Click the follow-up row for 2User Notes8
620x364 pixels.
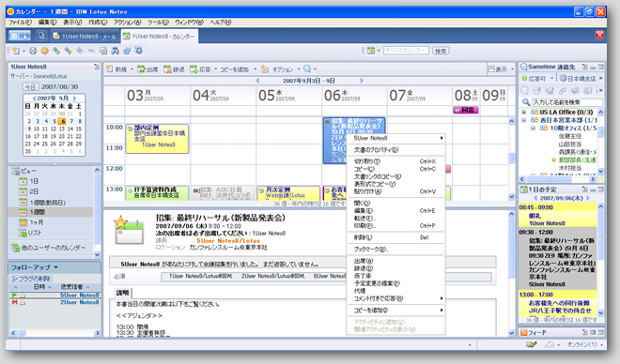point(54,302)
